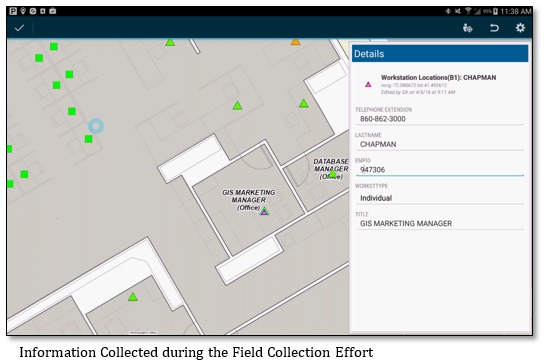Tap the checkmark to save edits
544x363 pixels.
point(19,28)
